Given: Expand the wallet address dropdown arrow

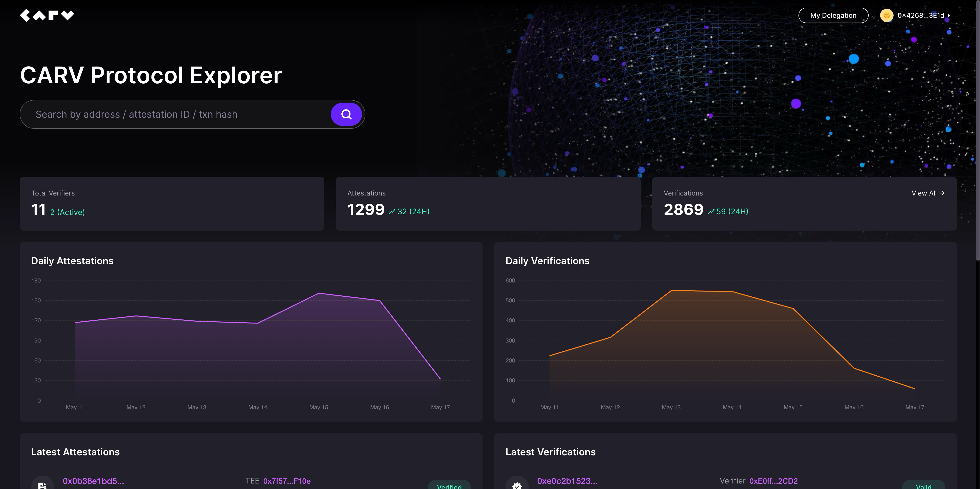Looking at the screenshot, I should coord(949,16).
